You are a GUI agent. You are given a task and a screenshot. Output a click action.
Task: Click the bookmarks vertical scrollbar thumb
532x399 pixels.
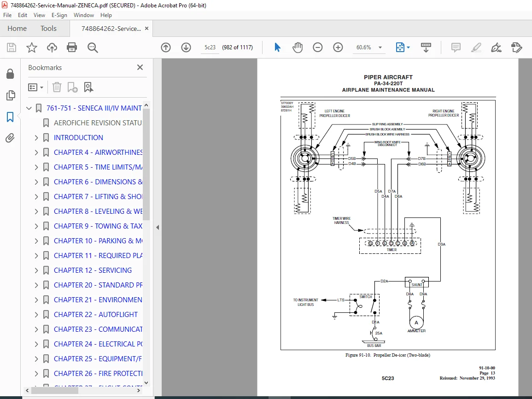point(146,164)
